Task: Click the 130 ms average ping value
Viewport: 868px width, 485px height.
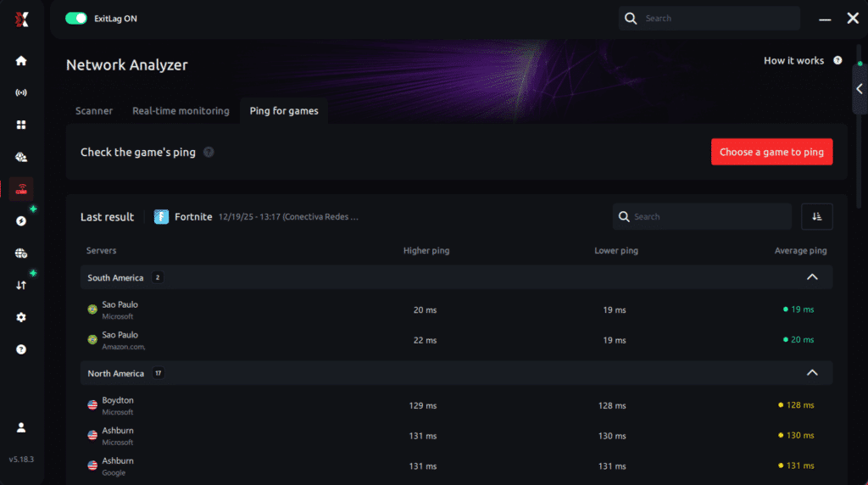Action: (800, 435)
